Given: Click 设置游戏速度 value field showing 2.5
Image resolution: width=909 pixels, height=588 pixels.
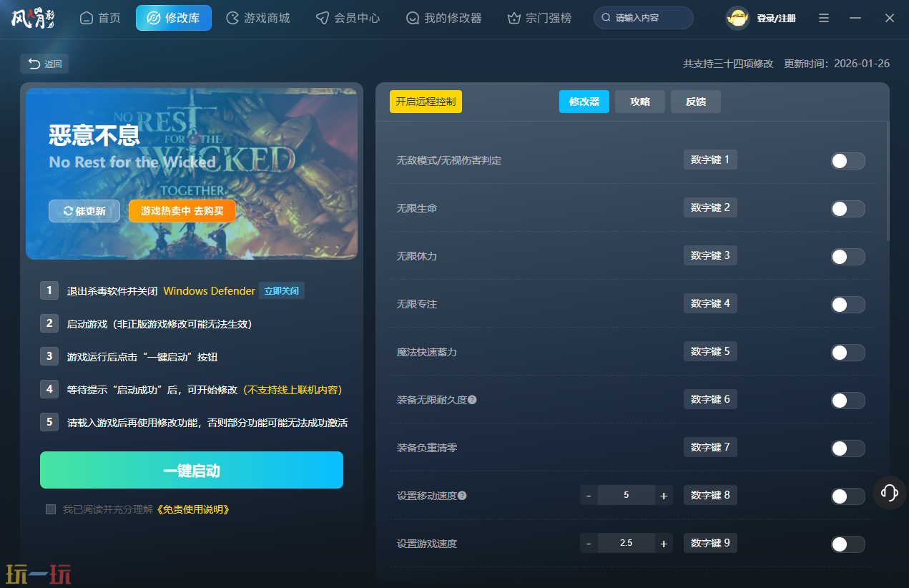Looking at the screenshot, I should [x=627, y=543].
